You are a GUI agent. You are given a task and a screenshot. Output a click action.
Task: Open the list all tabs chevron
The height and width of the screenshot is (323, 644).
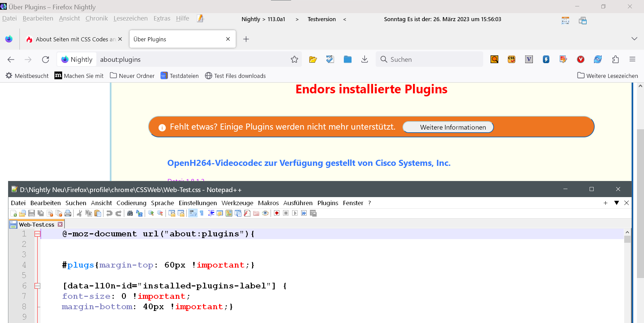pyautogui.click(x=634, y=39)
